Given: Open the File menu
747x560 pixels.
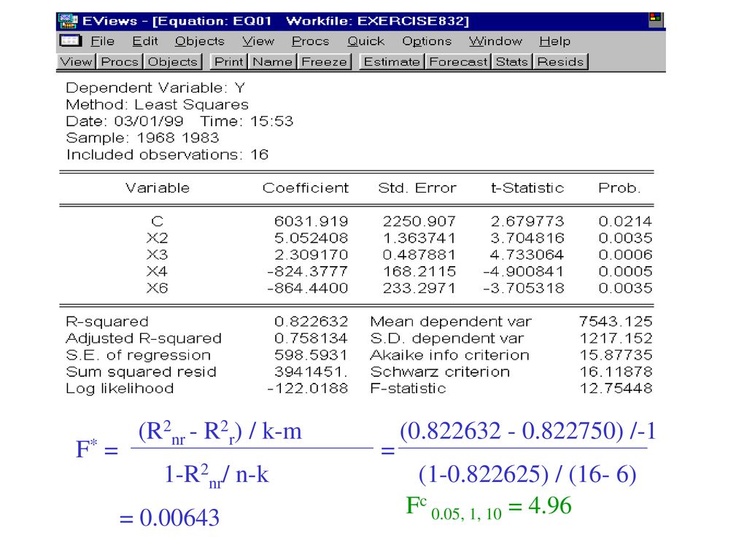Looking at the screenshot, I should point(102,42).
